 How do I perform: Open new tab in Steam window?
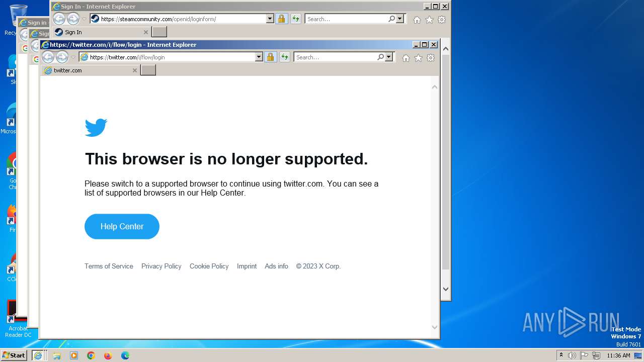point(159,32)
